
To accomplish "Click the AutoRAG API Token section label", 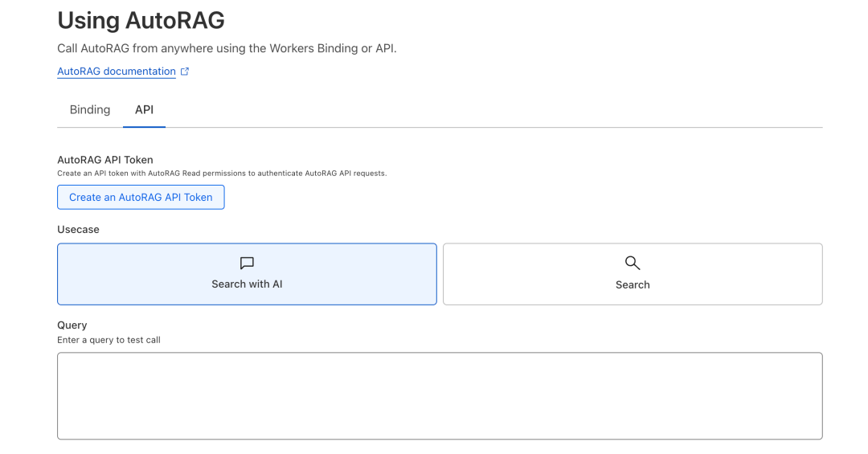I will (104, 160).
